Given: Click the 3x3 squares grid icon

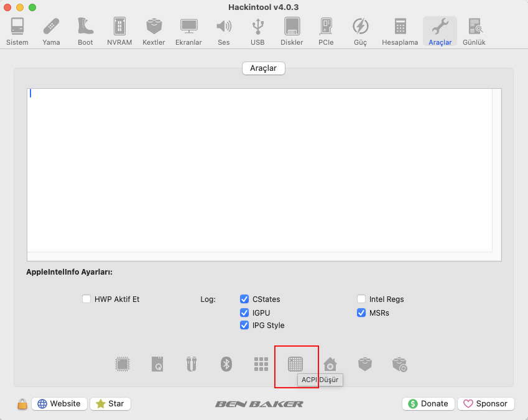Looking at the screenshot, I should tap(261, 364).
